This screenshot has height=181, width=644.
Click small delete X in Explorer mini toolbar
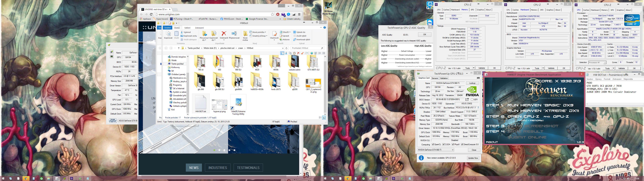(x=298, y=53)
